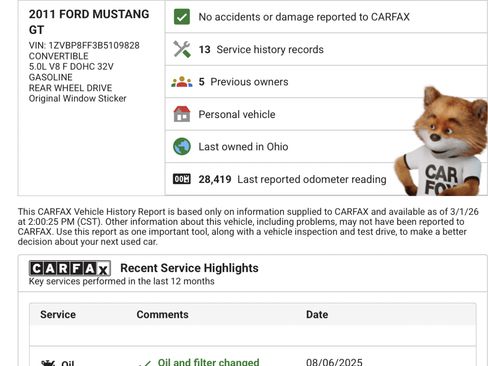Click the odometer reading icon
This screenshot has width=488, height=366.
182,179
